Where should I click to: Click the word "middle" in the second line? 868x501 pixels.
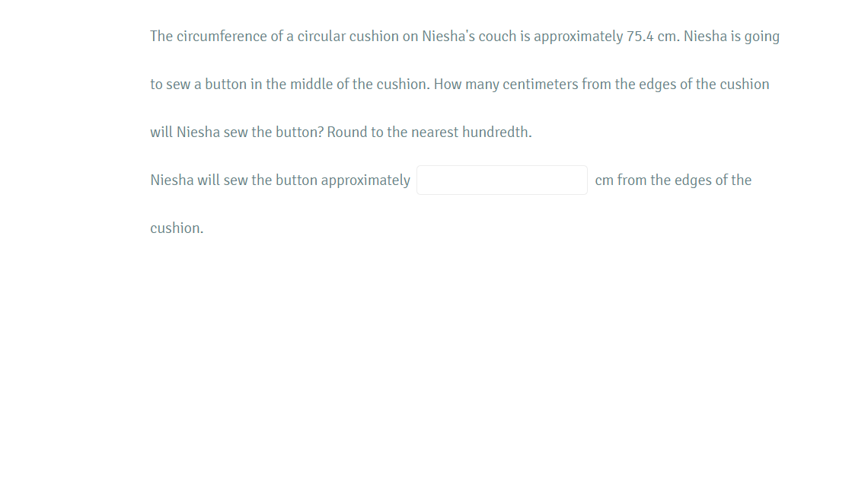[311, 85]
